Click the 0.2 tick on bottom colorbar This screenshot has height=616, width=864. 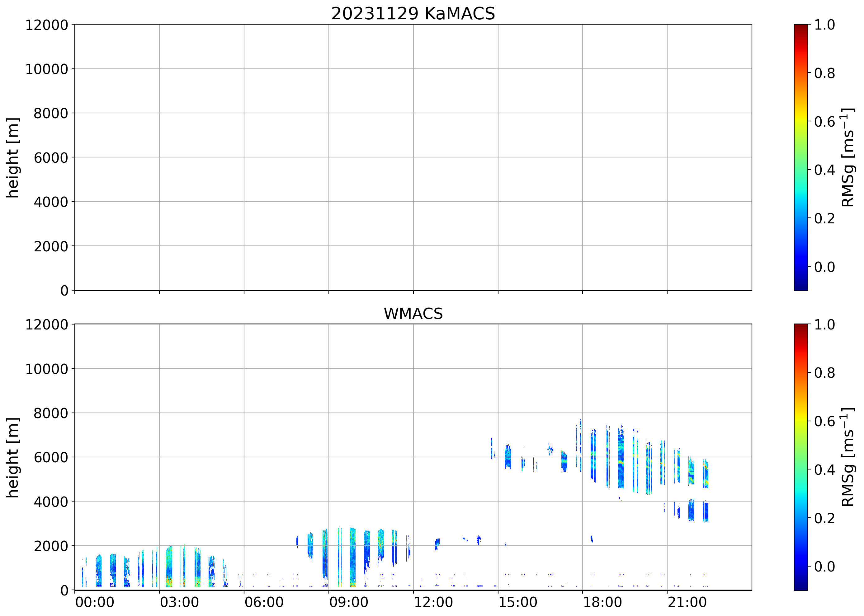pyautogui.click(x=824, y=518)
